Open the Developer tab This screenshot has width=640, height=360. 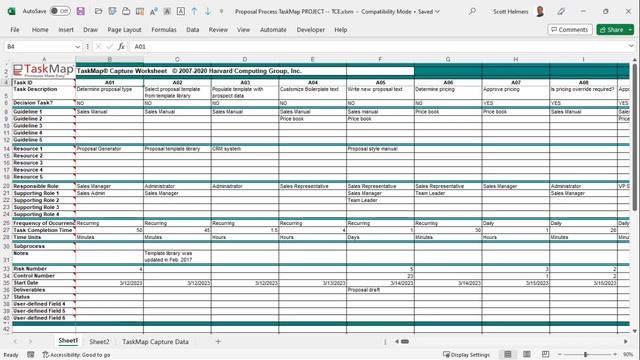coord(311,30)
